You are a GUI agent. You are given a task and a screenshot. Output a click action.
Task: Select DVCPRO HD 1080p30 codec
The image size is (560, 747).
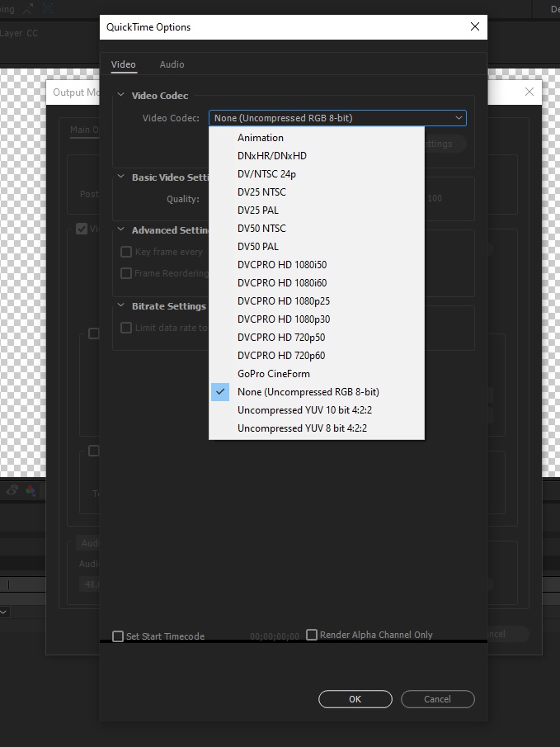click(x=317, y=319)
